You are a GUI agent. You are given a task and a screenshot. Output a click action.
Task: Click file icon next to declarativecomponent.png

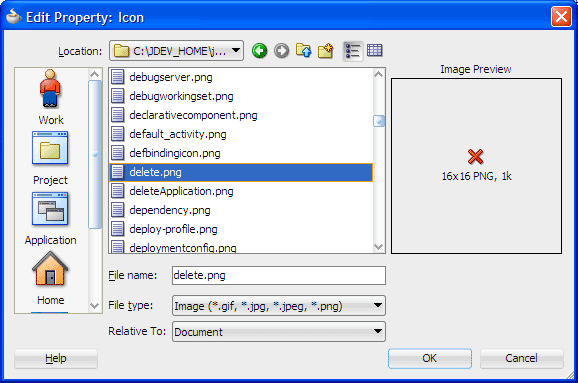pyautogui.click(x=118, y=115)
